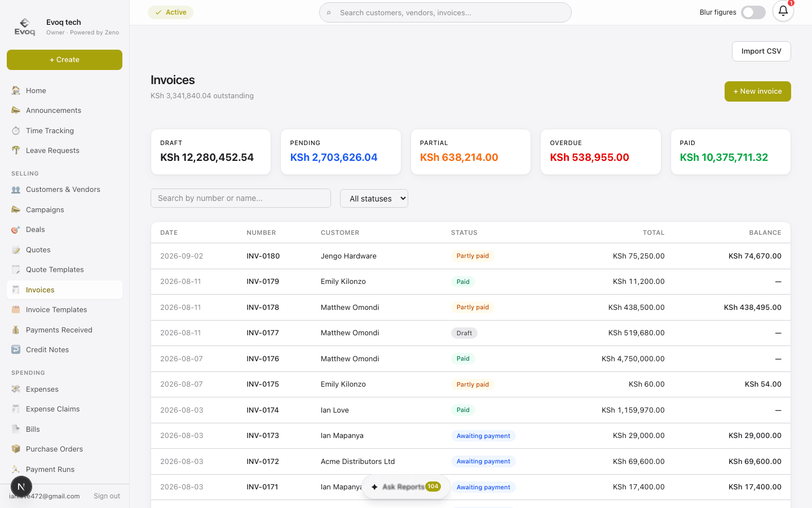This screenshot has width=812, height=508.
Task: Click the Leave Requests palm icon
Action: pyautogui.click(x=16, y=151)
